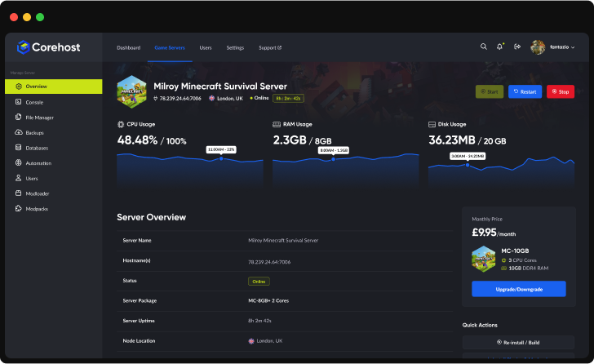Open the Settings tab
This screenshot has height=364, width=594.
pos(235,47)
